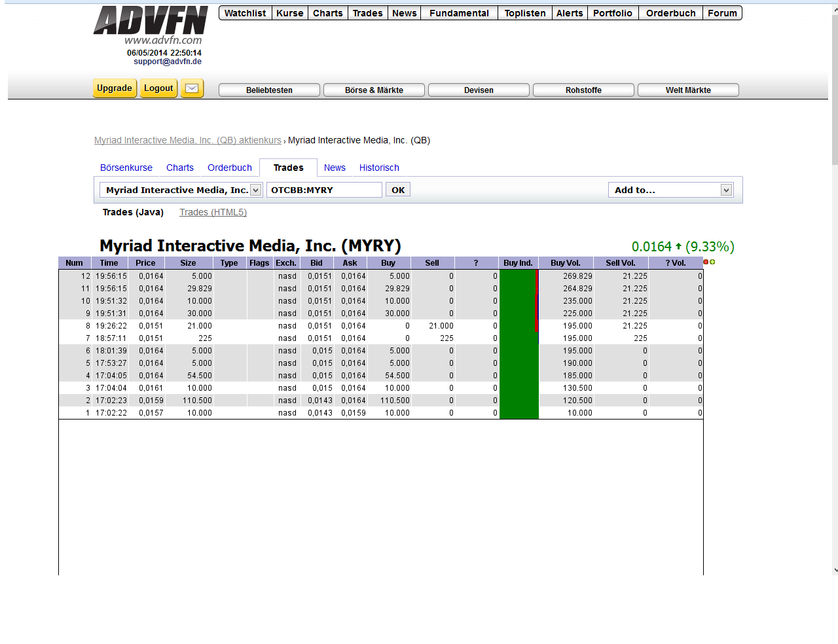This screenshot has width=838, height=644.
Task: Select Trades in the top navigation
Action: (368, 13)
